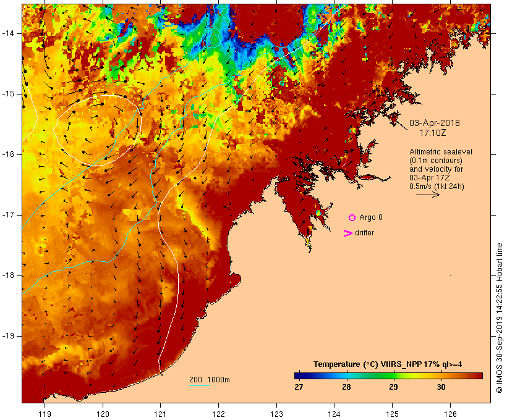Click the time label 17:10Z
Screen dimensions: 507x420
click(433, 133)
